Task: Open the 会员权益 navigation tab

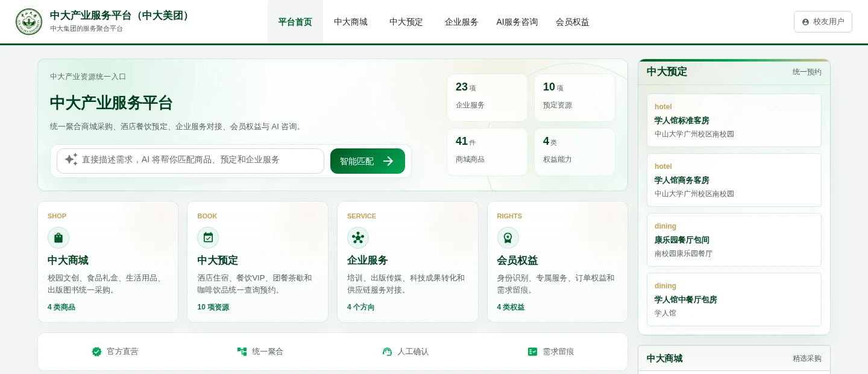Action: click(573, 22)
